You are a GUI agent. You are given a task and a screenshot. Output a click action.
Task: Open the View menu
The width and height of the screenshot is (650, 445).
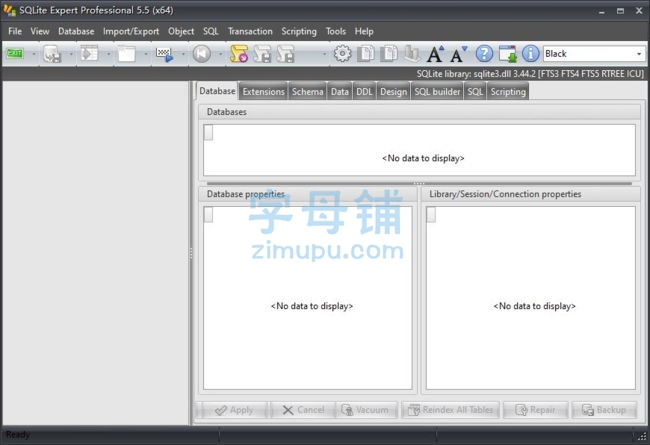pos(40,32)
